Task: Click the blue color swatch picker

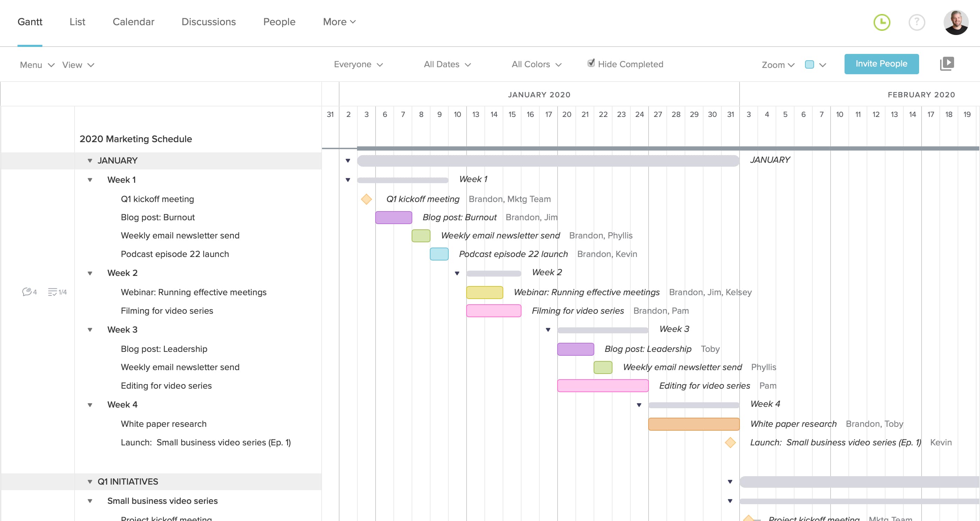Action: tap(809, 64)
